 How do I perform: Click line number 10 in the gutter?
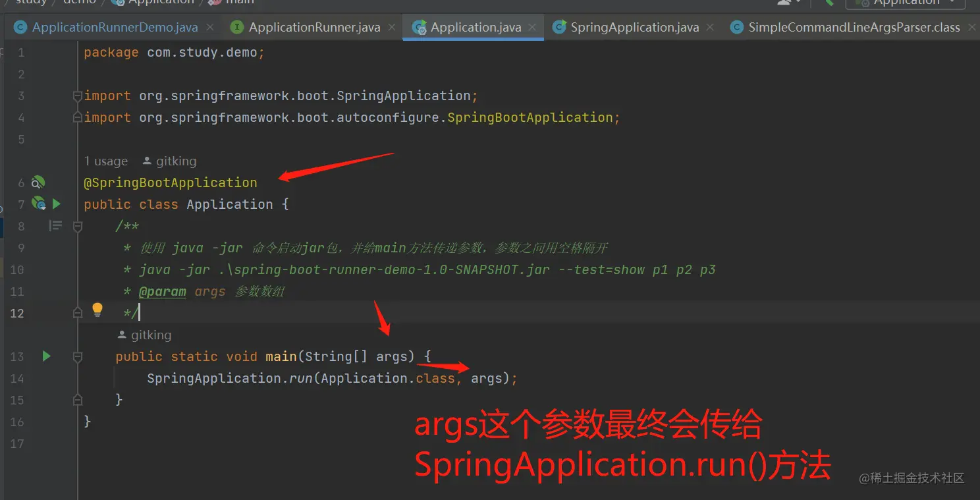17,269
